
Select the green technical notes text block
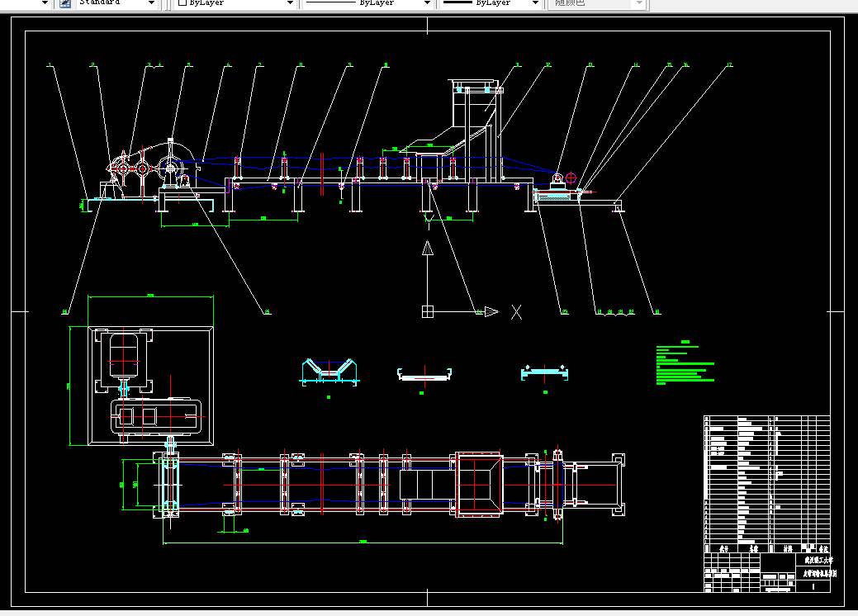pos(685,362)
